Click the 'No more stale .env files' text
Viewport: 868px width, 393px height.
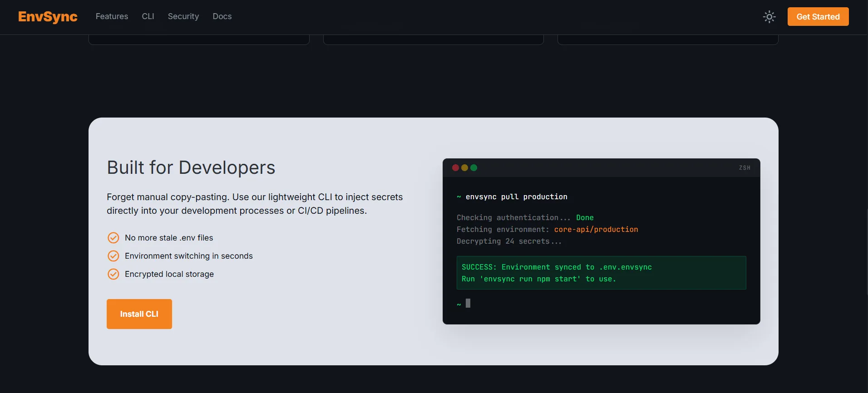[169, 238]
